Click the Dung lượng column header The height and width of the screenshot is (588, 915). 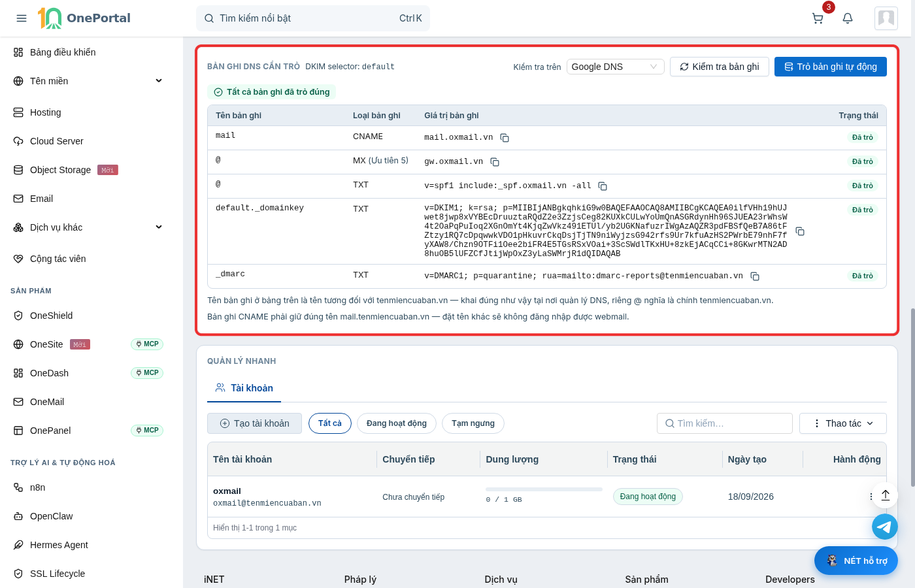pyautogui.click(x=512, y=459)
